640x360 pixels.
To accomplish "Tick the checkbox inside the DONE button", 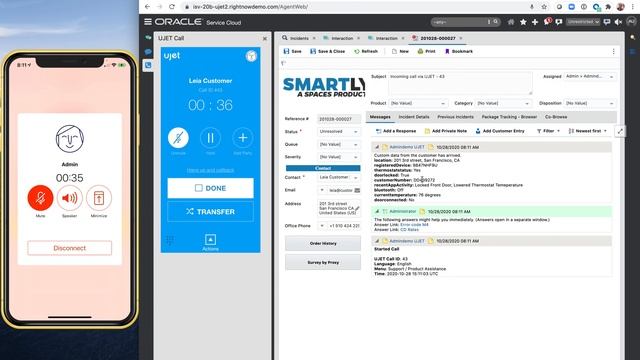I will tap(198, 188).
